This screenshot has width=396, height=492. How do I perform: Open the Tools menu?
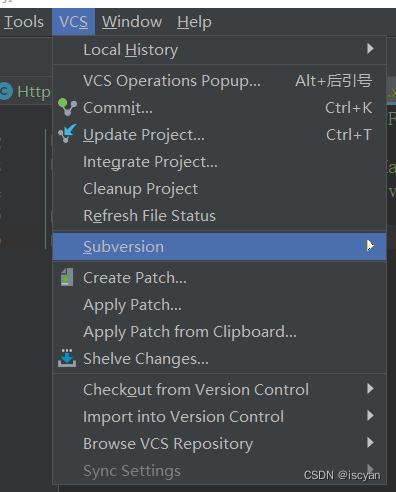tap(24, 22)
